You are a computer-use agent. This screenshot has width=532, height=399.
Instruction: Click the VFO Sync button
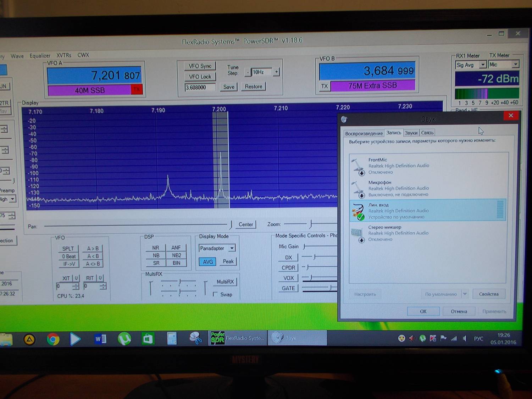tap(200, 66)
